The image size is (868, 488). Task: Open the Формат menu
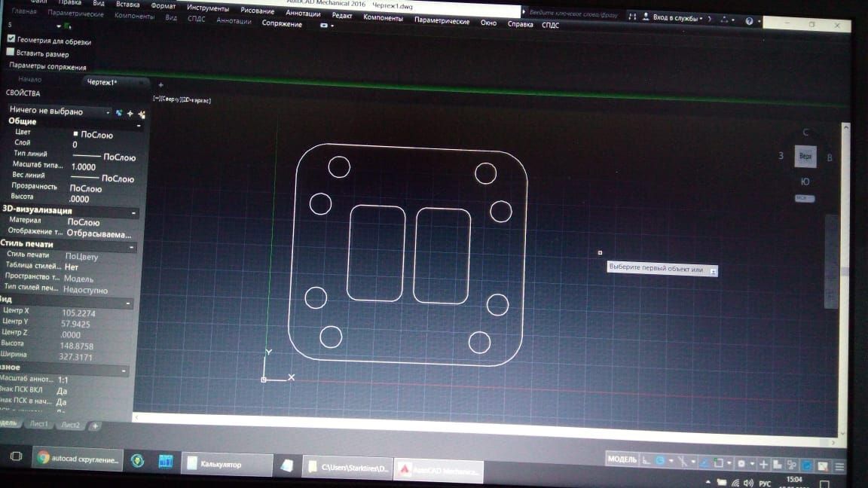coord(164,5)
